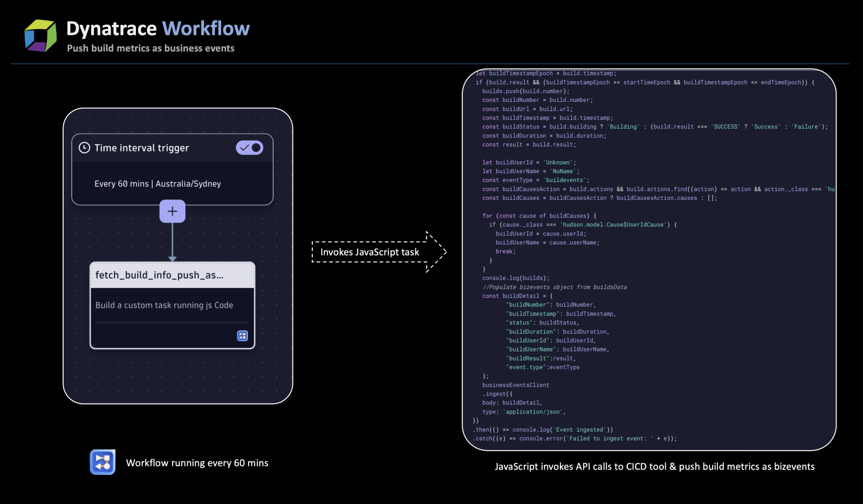Click the Invokes JavaScript task label

tap(371, 252)
